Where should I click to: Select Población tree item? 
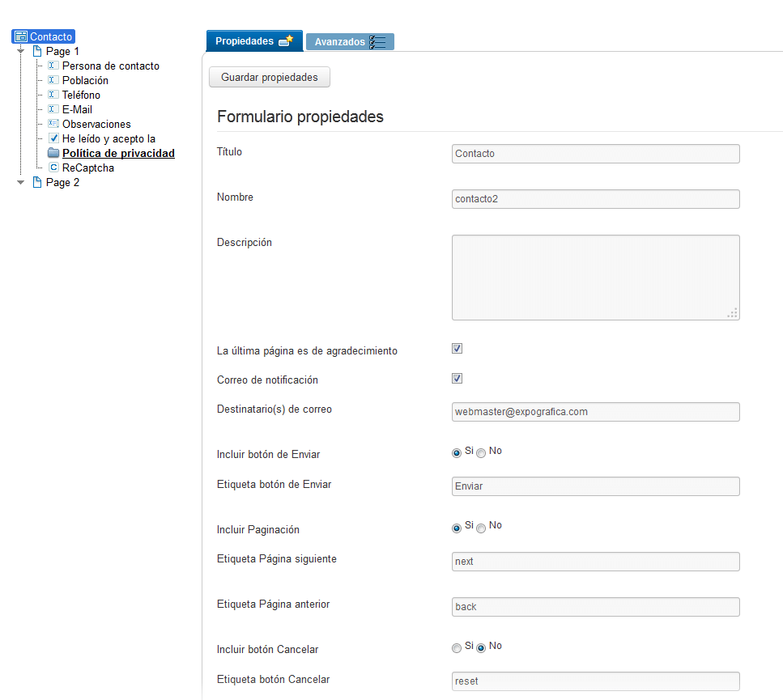tap(85, 80)
